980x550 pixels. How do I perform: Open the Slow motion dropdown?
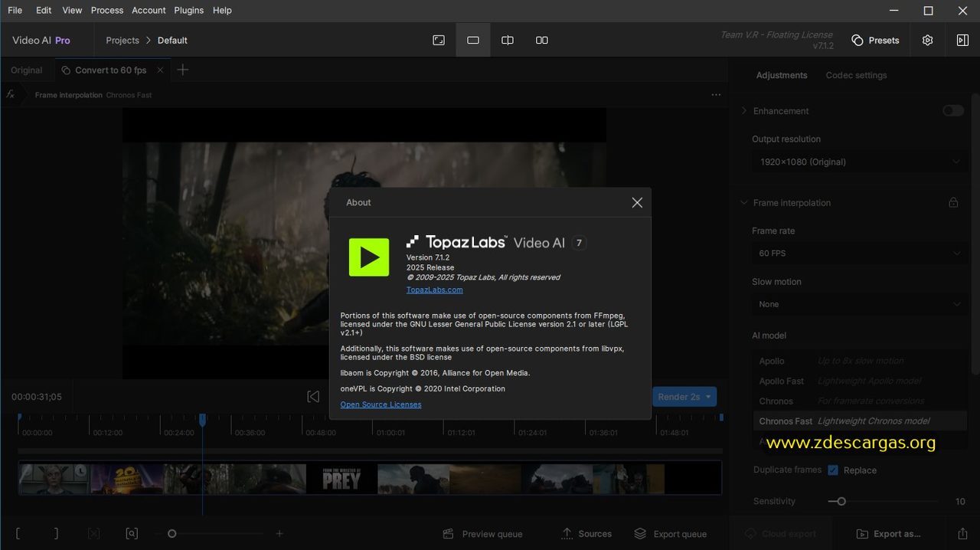859,304
